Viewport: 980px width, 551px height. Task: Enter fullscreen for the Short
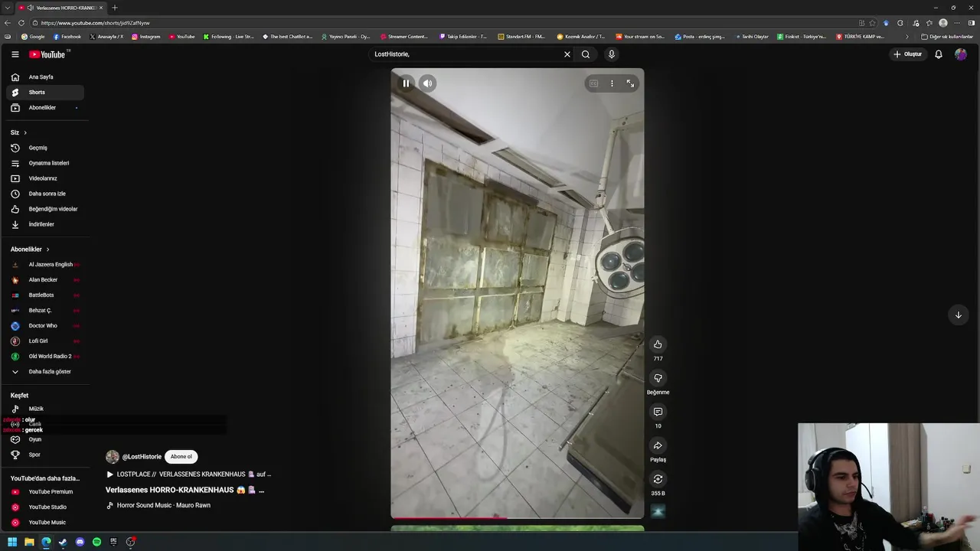click(630, 83)
